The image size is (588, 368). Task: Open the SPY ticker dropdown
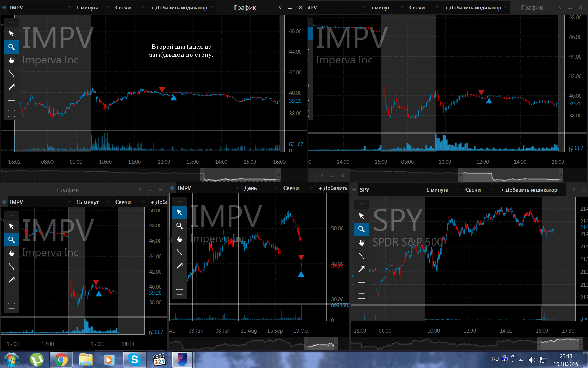390,190
